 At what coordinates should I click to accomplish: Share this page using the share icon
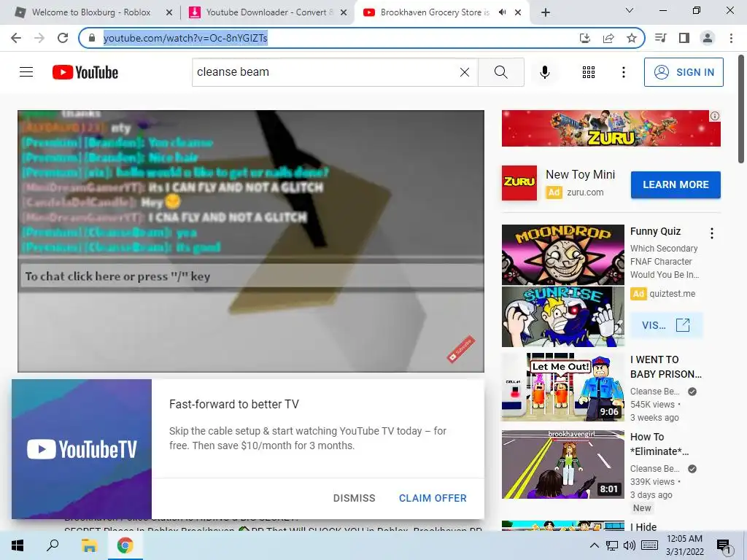coord(608,38)
